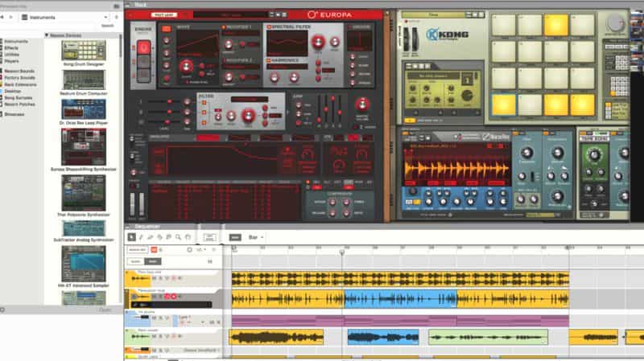This screenshot has height=361, width=644.
Task: Click the Tape Echo large top knob
Action: pyautogui.click(x=594, y=154)
